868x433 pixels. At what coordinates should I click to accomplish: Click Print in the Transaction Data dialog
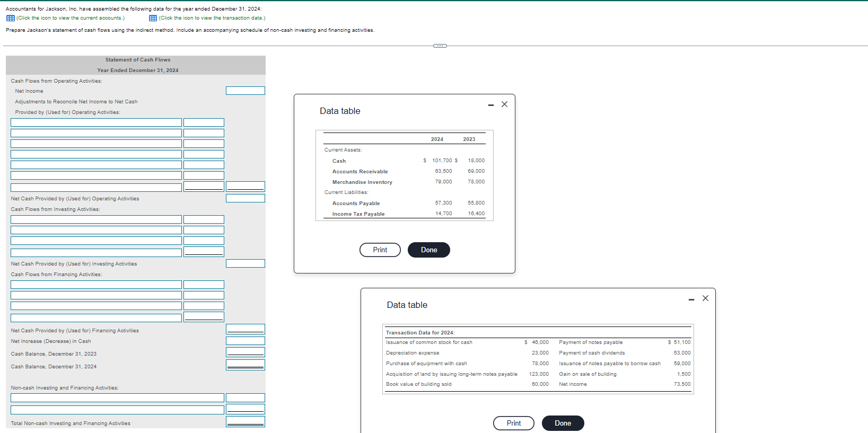click(x=514, y=423)
